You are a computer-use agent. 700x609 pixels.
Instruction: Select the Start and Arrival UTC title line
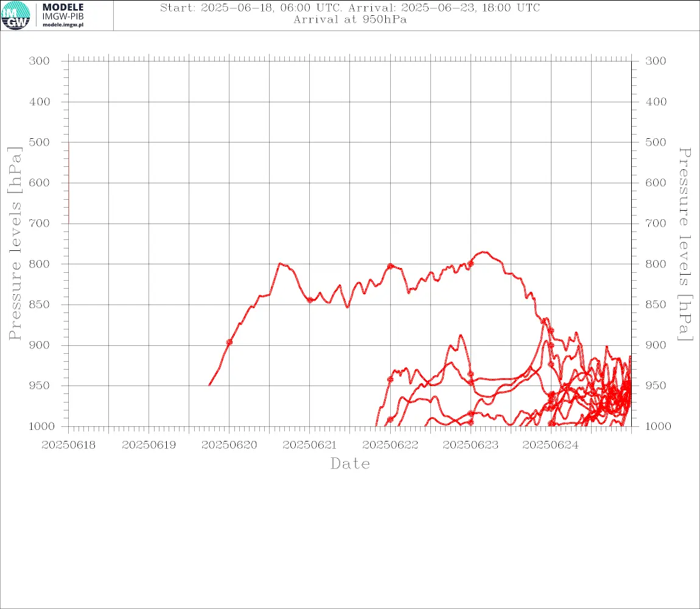[x=350, y=7]
